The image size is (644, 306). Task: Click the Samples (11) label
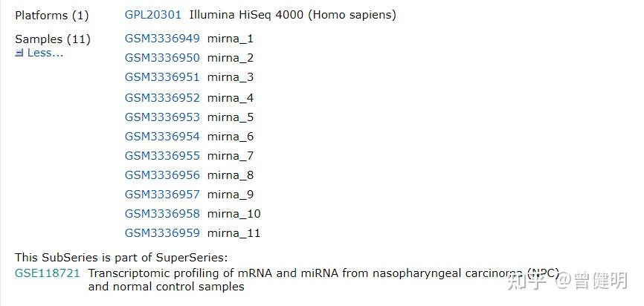click(x=52, y=39)
